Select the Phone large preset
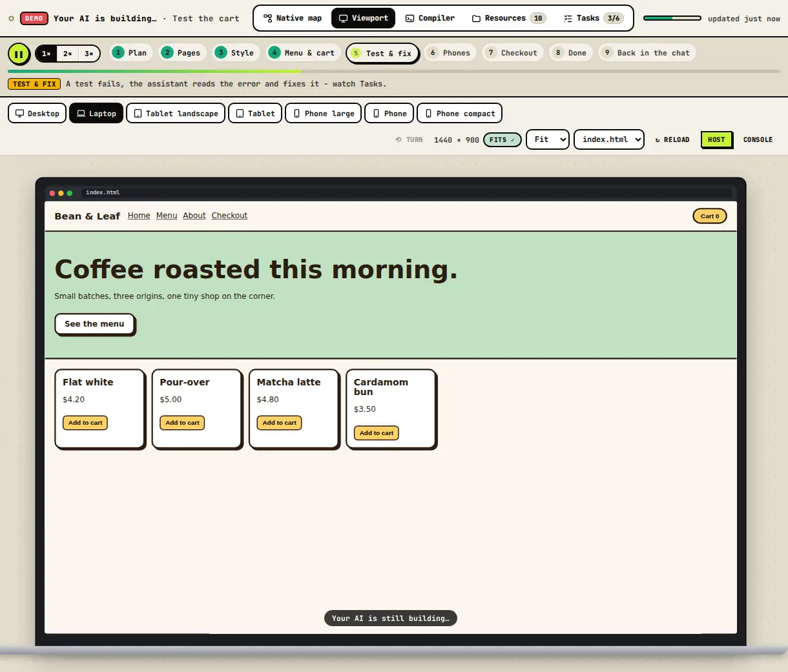The height and width of the screenshot is (672, 788). 323,113
